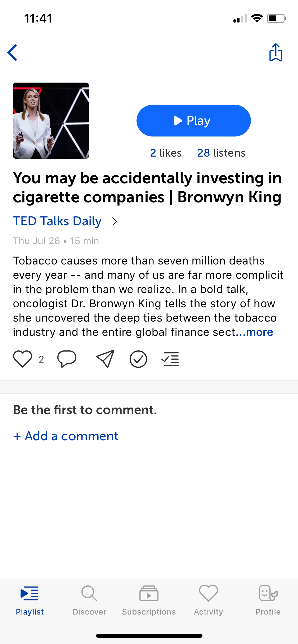The height and width of the screenshot is (644, 298).
Task: Add episode to playlist queue icon
Action: pyautogui.click(x=170, y=359)
